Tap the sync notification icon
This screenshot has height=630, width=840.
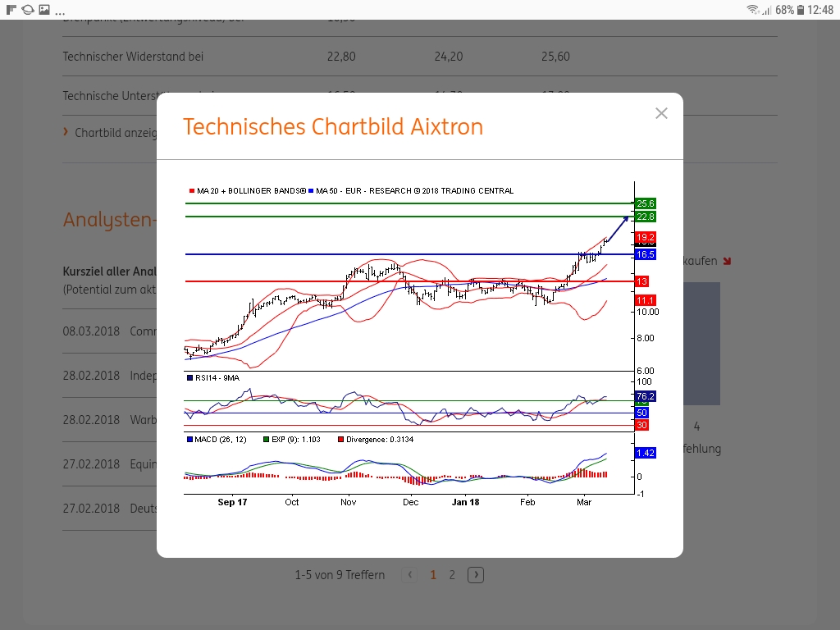28,10
